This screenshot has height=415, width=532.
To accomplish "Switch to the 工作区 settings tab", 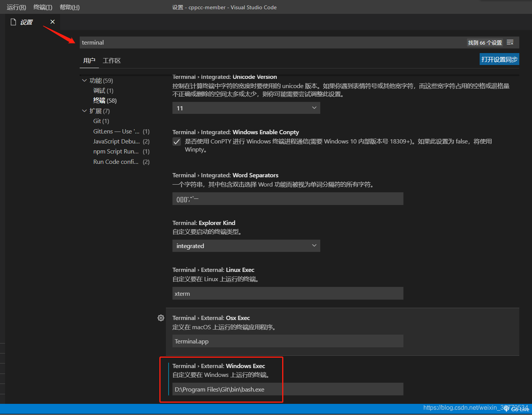I will click(x=112, y=61).
